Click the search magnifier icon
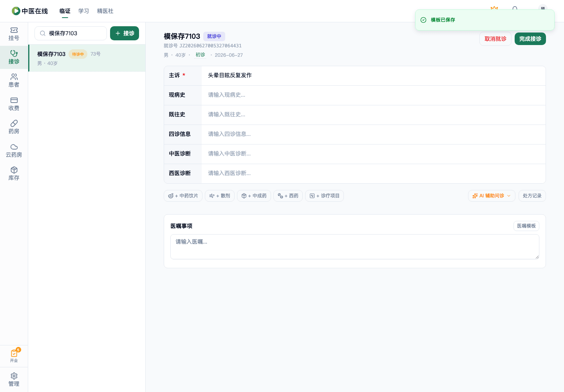564x392 pixels. coord(43,33)
